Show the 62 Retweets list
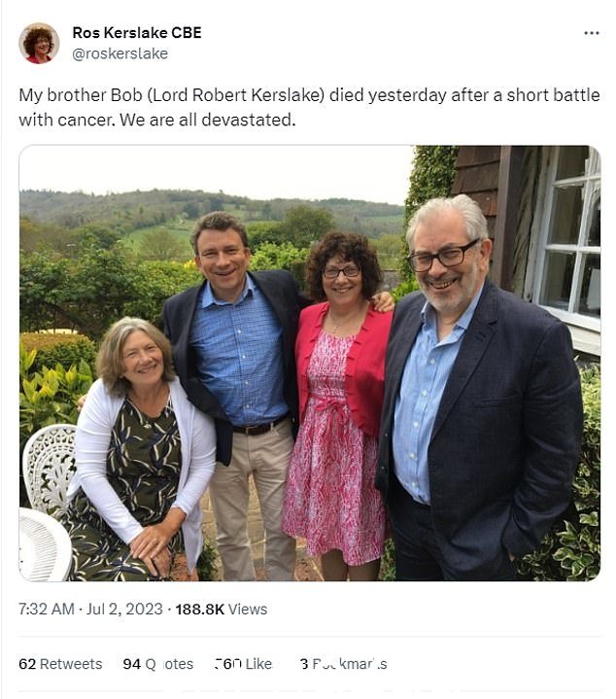The width and height of the screenshot is (616, 699). (x=60, y=664)
